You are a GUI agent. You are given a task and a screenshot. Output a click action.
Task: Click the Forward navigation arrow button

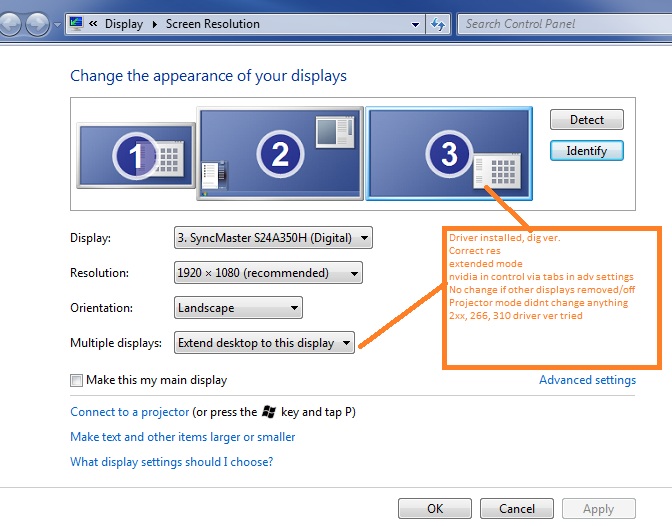(x=38, y=24)
